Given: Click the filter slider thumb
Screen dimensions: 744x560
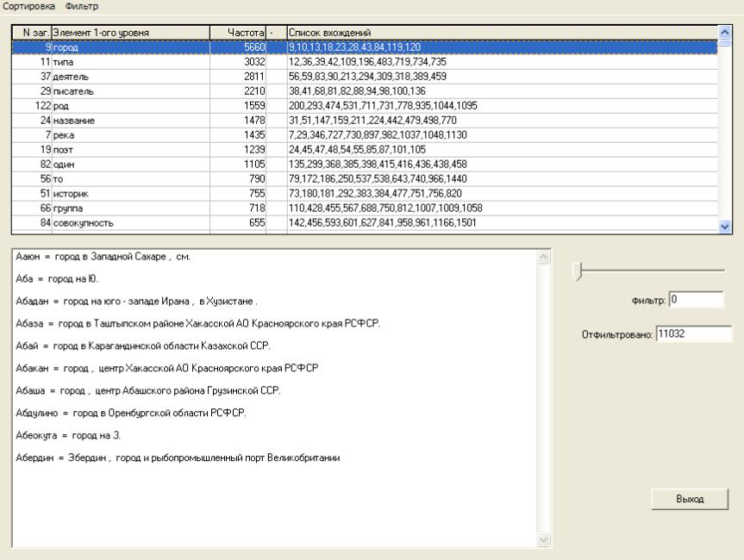Looking at the screenshot, I should tap(579, 271).
